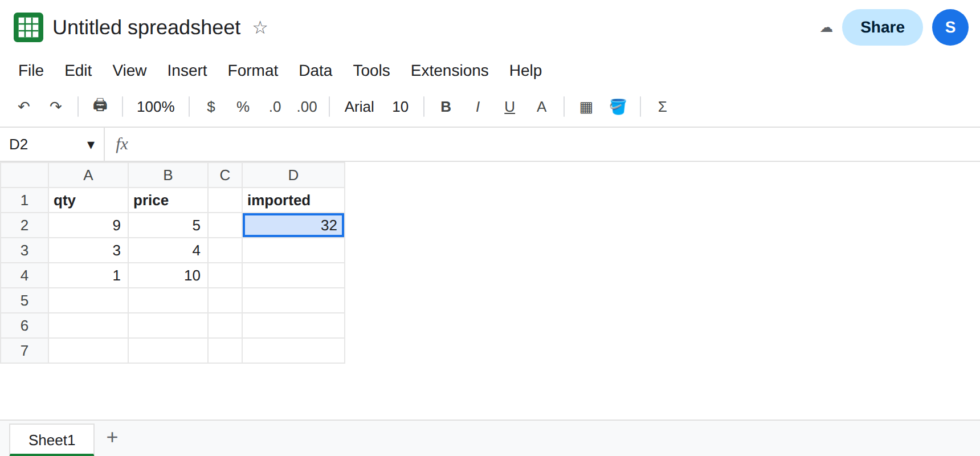
Task: Increase decimal places with .00 button
Action: coord(307,107)
